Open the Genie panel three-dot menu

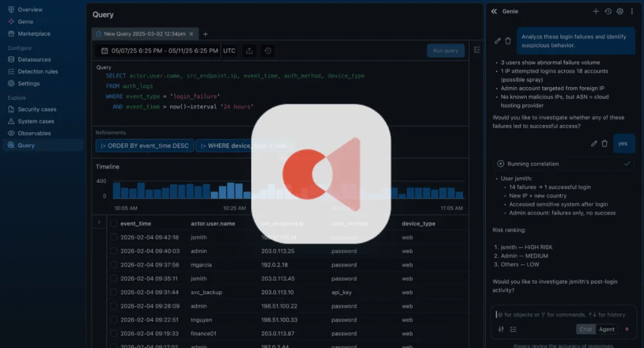point(632,12)
